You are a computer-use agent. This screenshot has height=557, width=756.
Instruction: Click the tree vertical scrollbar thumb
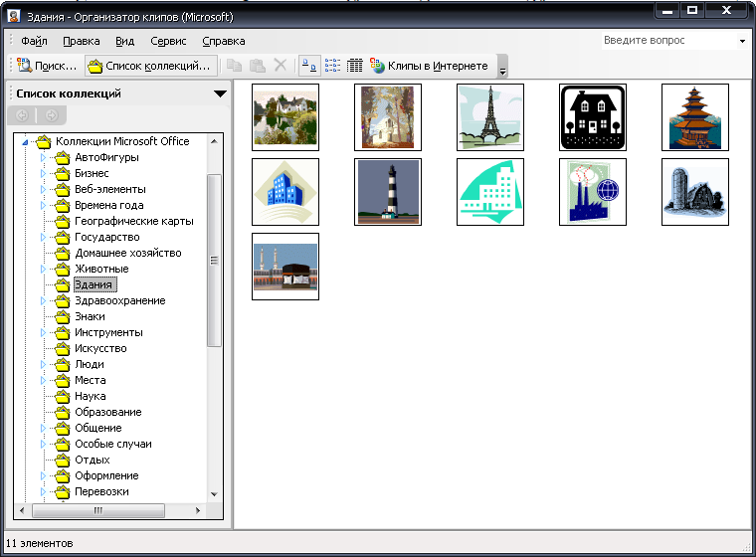pos(215,261)
